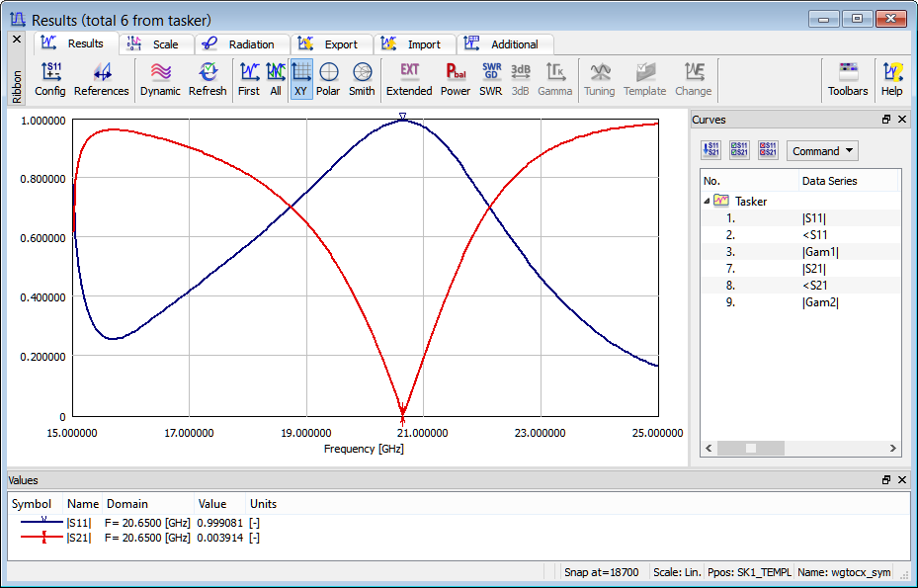Refresh the results plot
918x588 pixels.
(208, 79)
